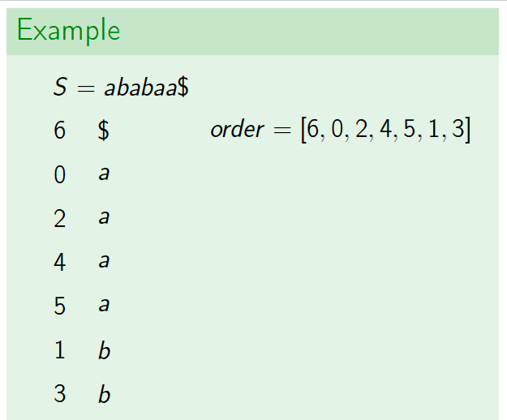This screenshot has height=420, width=507.
Task: Click the letter b next to 1
Action: coord(104,350)
